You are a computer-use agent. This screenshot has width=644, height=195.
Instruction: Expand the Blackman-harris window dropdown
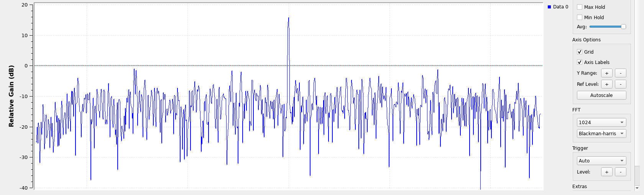click(601, 133)
